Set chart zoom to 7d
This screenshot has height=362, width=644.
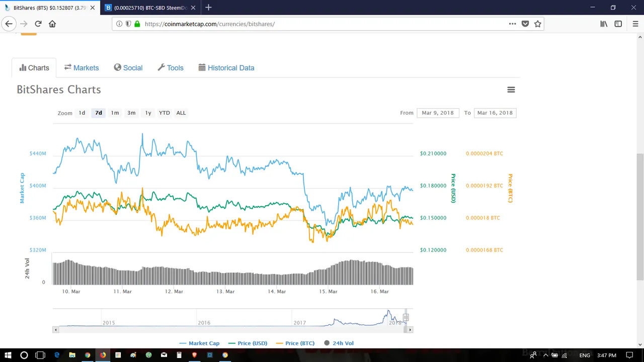pyautogui.click(x=99, y=113)
